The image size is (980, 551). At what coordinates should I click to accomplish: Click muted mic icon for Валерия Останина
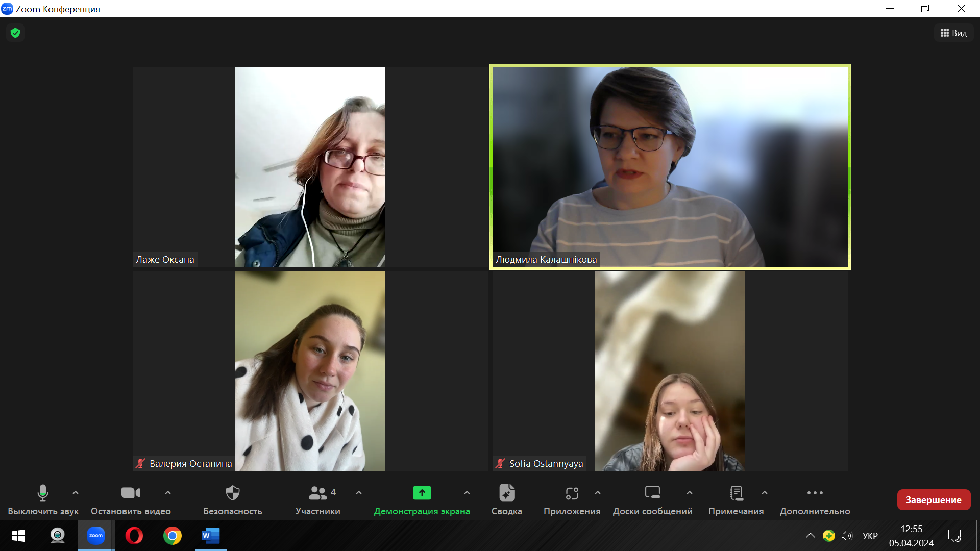[x=140, y=463]
